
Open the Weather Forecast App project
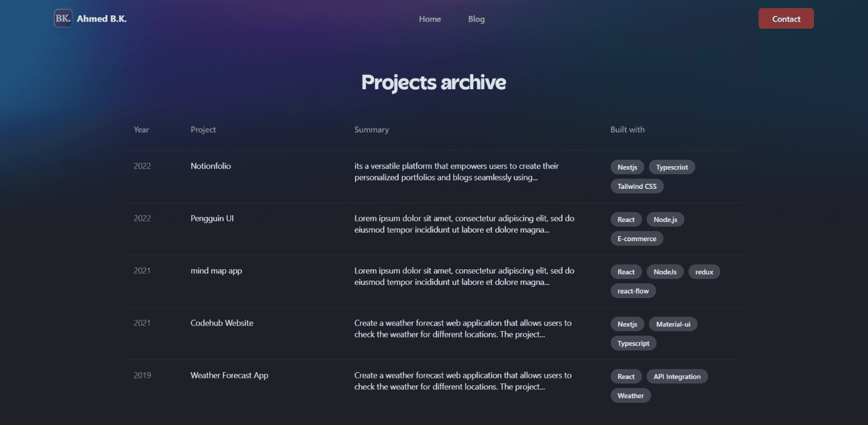pyautogui.click(x=229, y=376)
